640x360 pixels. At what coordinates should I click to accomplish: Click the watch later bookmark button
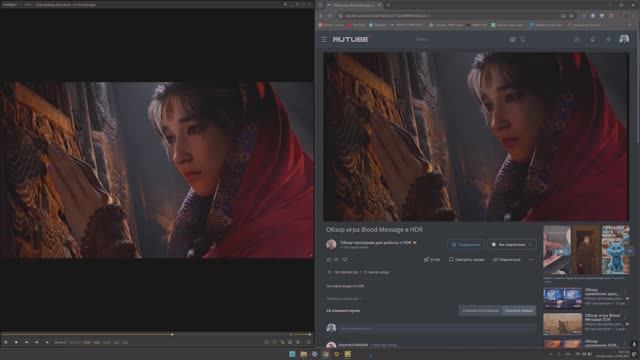pos(467,260)
